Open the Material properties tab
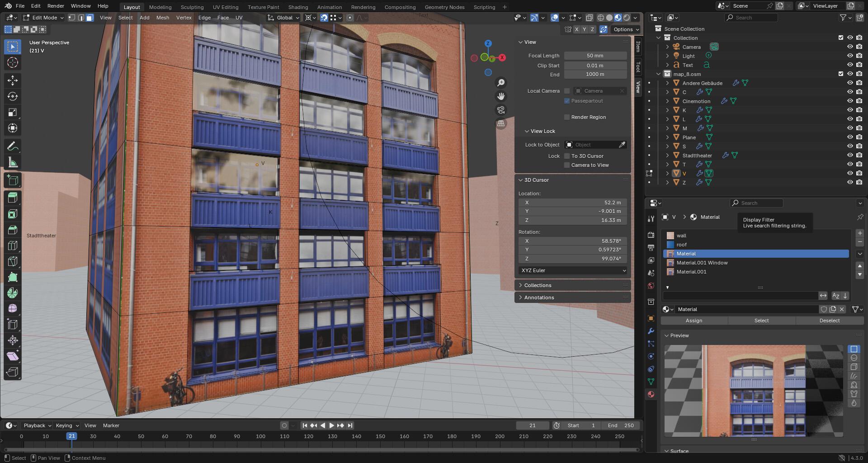The width and height of the screenshot is (868, 463). [651, 394]
